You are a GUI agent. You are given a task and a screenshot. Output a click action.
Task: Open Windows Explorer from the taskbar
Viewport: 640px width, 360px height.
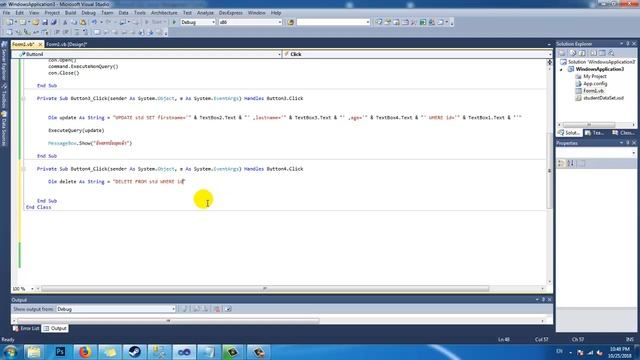coord(34,351)
